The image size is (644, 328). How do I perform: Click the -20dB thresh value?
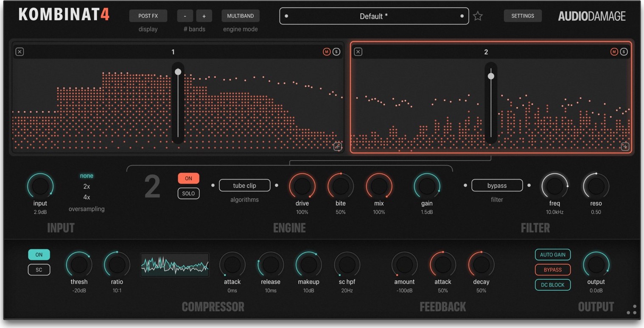[79, 291]
